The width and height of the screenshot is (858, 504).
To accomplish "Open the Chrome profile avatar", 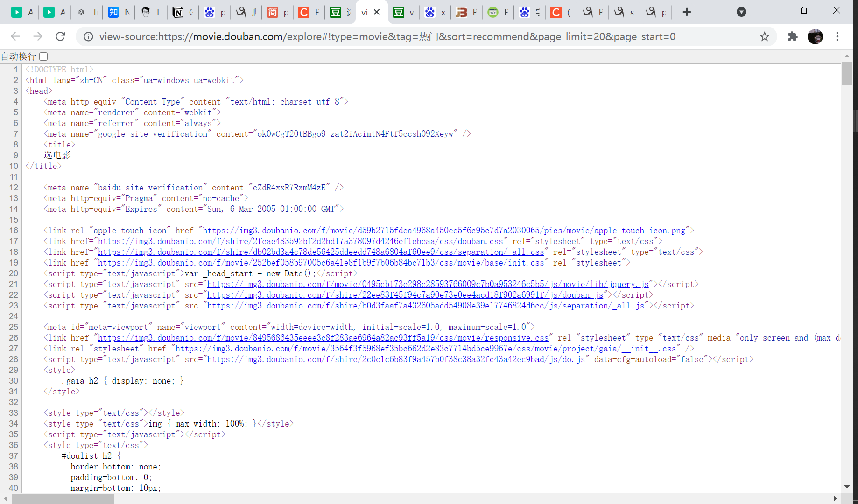I will tap(815, 36).
